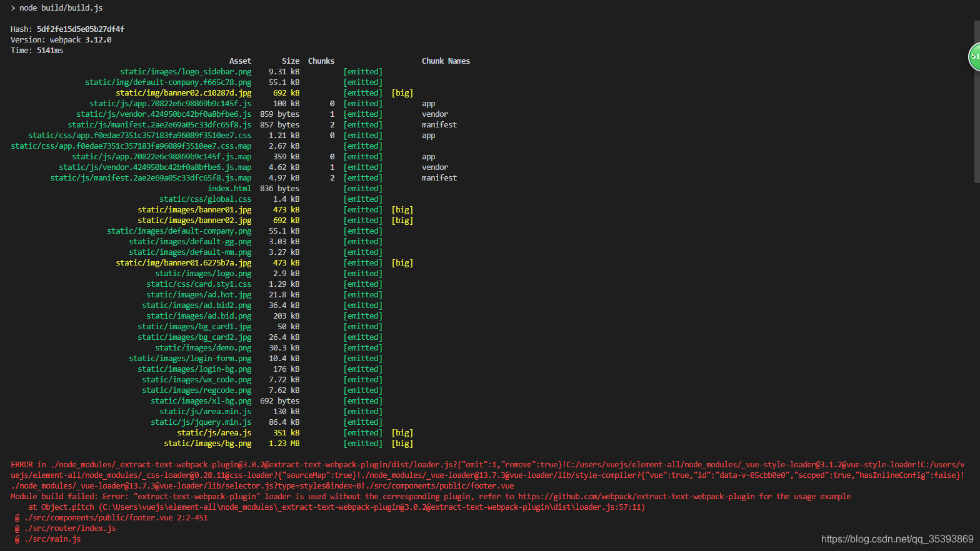
Task: Click static/images/default-company.png asset name
Action: (179, 231)
